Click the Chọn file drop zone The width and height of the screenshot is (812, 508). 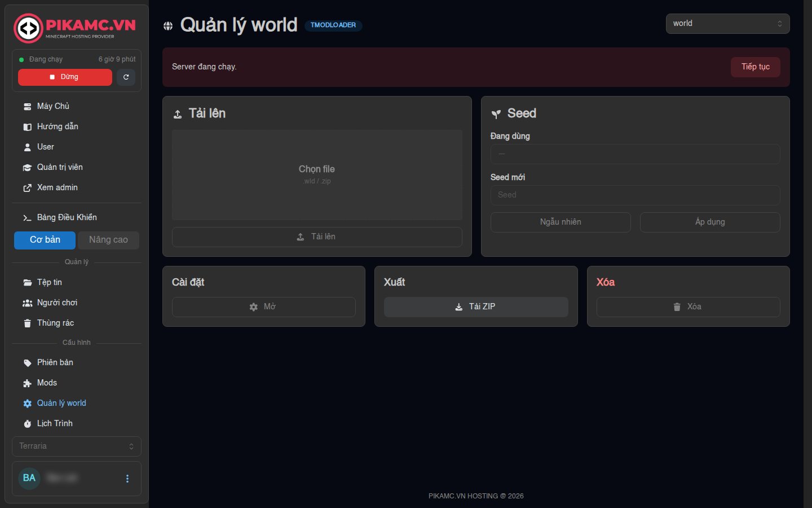click(317, 175)
